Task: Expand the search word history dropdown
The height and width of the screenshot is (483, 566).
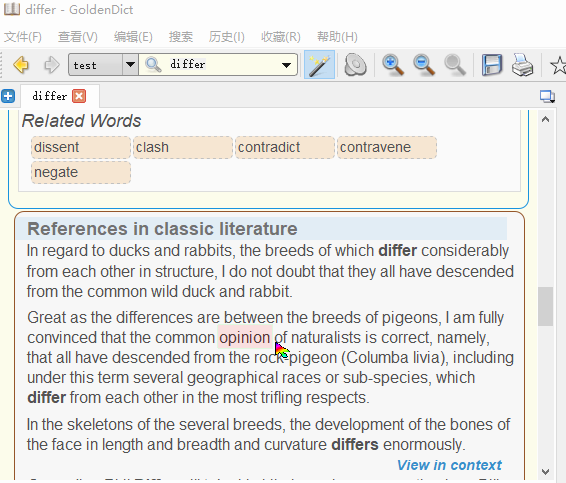Action: tap(287, 65)
